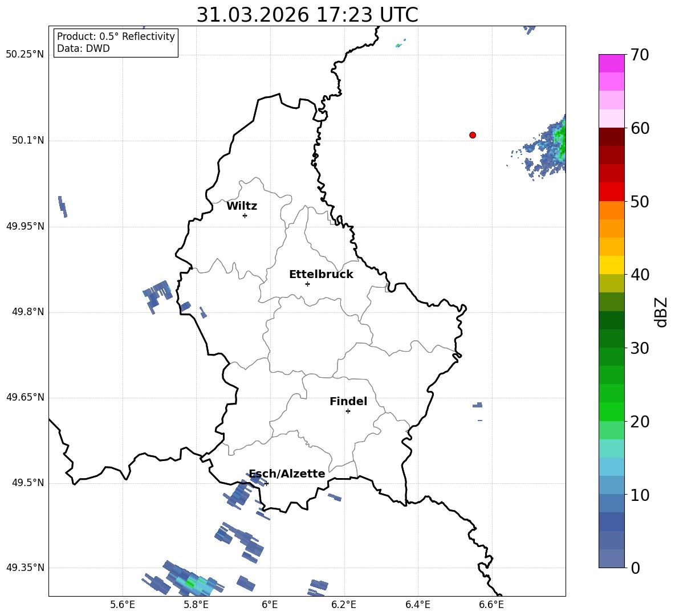Click the Findel cross marker
675x616 pixels.
(x=348, y=411)
